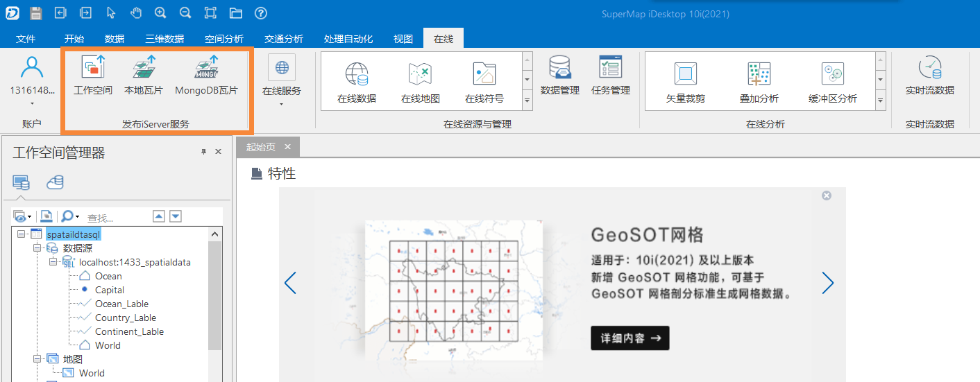Publish workspace with the 工作空间 icon
Image resolution: width=980 pixels, height=382 pixels.
point(93,76)
